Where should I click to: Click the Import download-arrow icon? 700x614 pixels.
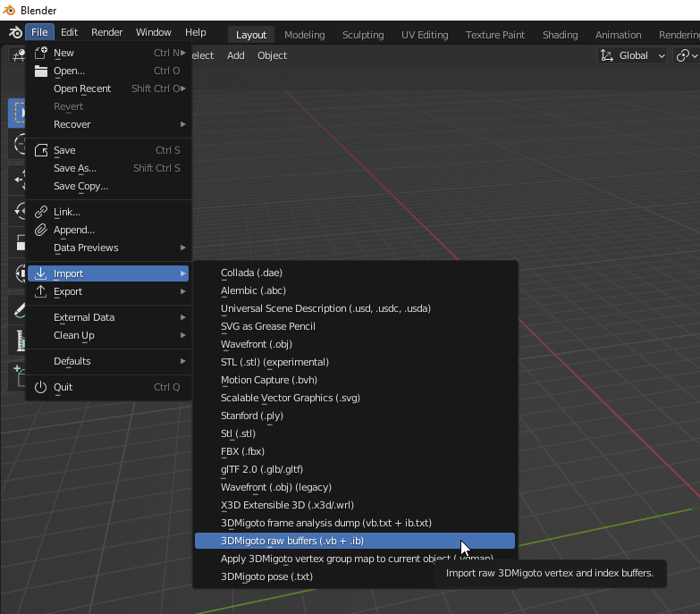[41, 273]
